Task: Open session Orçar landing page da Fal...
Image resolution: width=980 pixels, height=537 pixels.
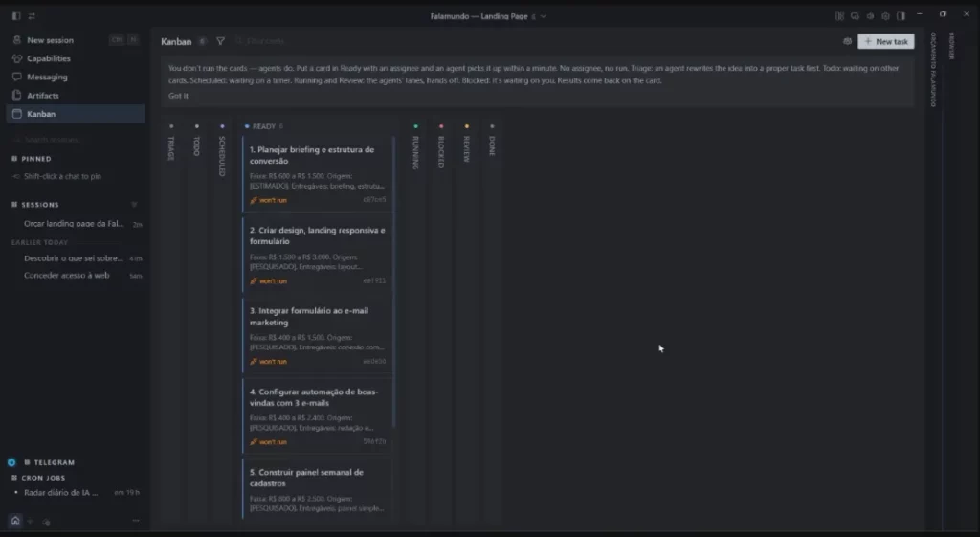Action: pos(78,224)
